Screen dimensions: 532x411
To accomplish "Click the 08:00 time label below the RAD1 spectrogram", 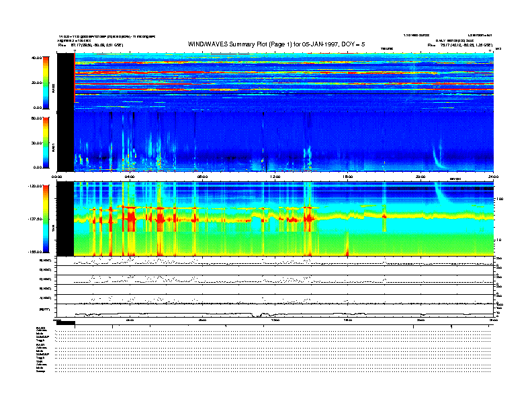I will pyautogui.click(x=202, y=177).
